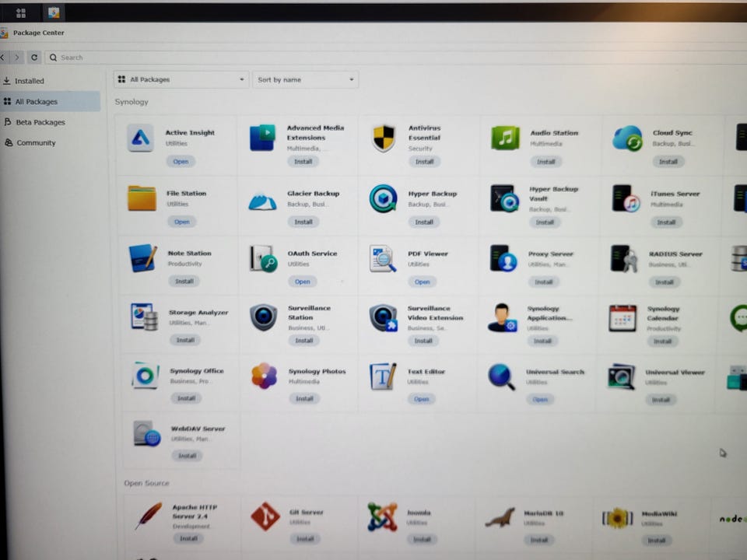The image size is (747, 560).
Task: Click the Joomla icon
Action: pos(383,517)
